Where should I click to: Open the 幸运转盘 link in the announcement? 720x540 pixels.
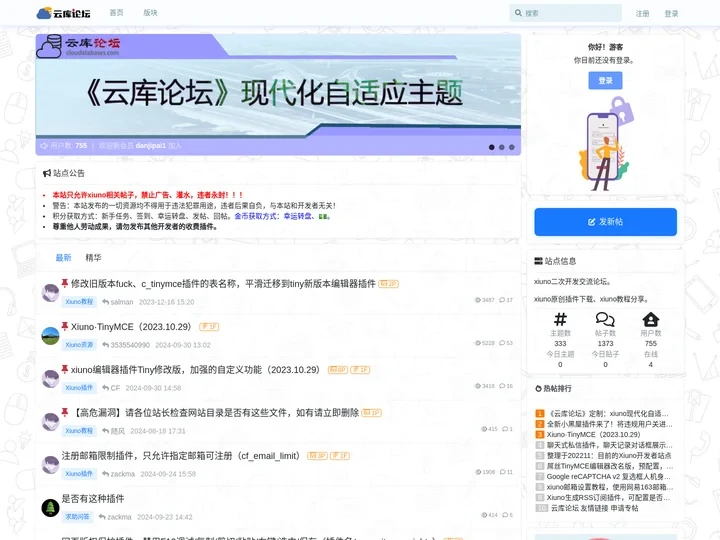click(x=298, y=216)
